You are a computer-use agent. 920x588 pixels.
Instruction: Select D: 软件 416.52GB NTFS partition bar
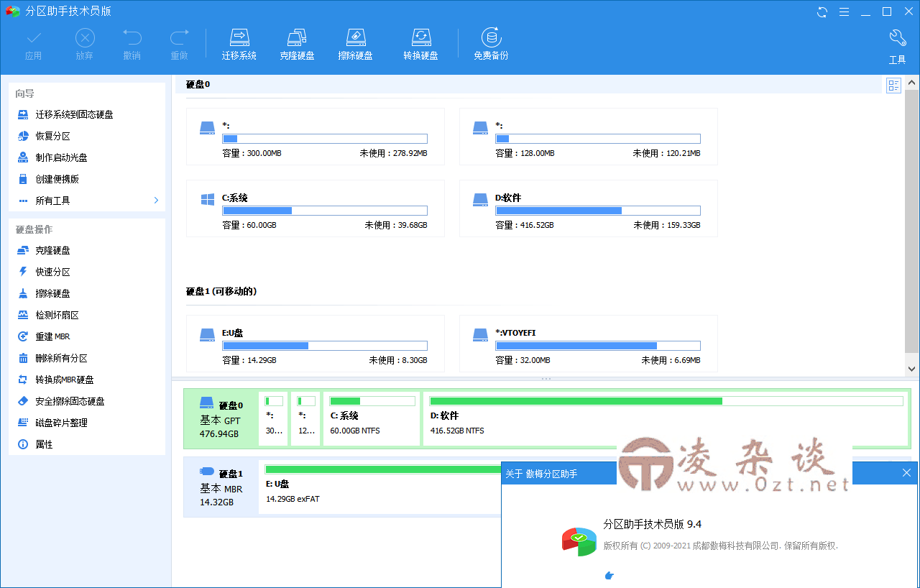point(666,419)
